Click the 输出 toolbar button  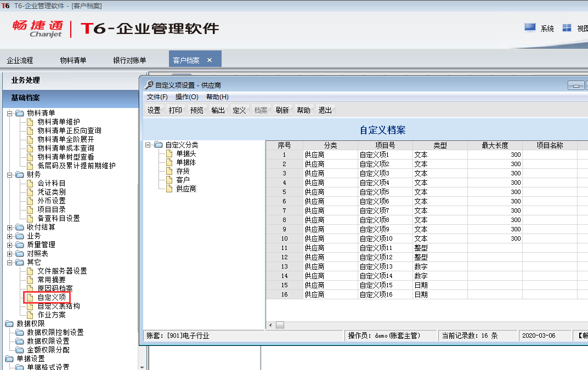pos(218,110)
